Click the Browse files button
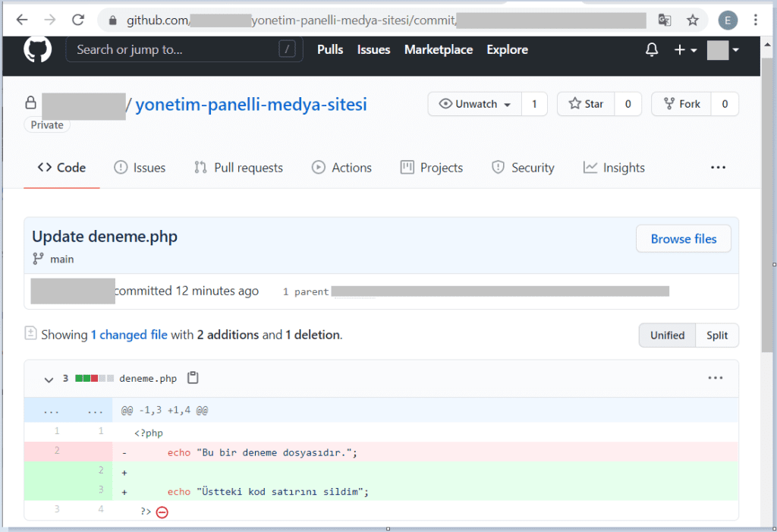 [683, 238]
